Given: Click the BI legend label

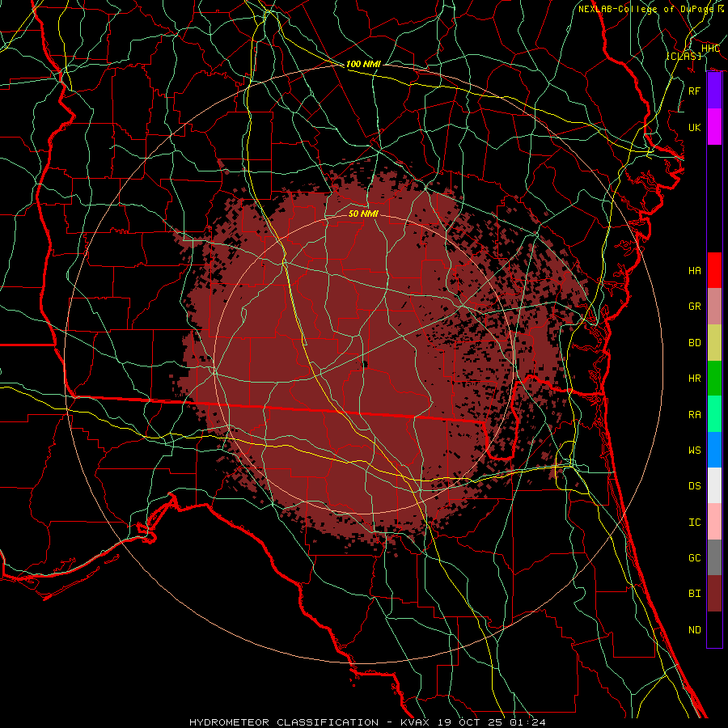Looking at the screenshot, I should [695, 594].
